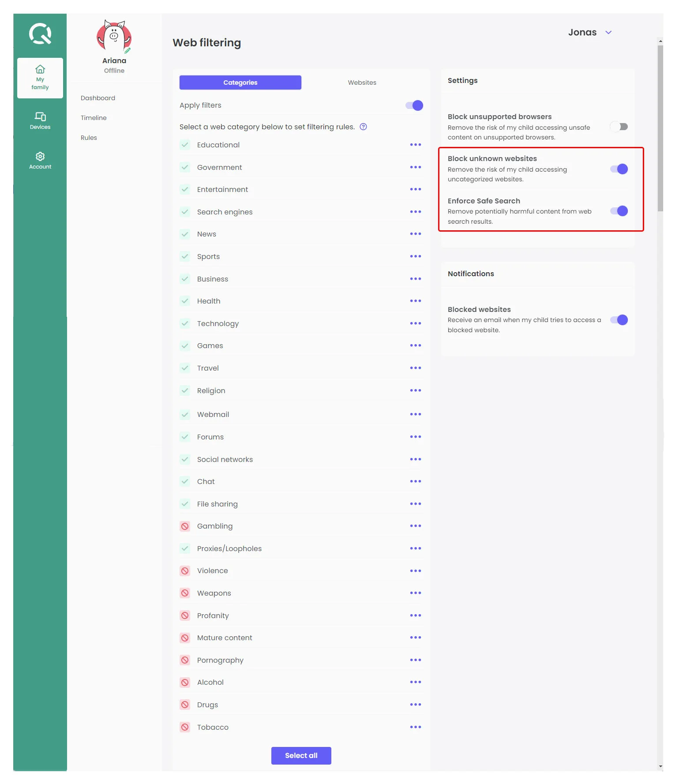679x784 pixels.
Task: Open the My family home icon
Action: click(40, 70)
